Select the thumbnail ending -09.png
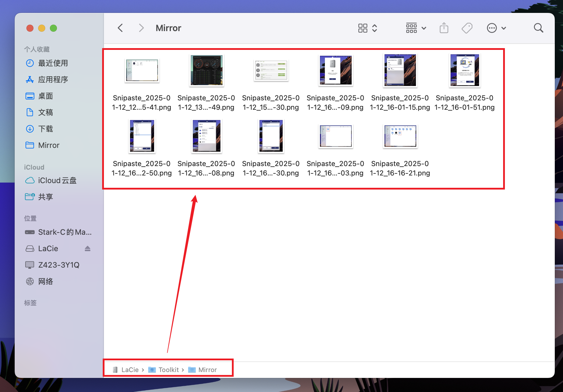563x392 pixels. coord(336,70)
